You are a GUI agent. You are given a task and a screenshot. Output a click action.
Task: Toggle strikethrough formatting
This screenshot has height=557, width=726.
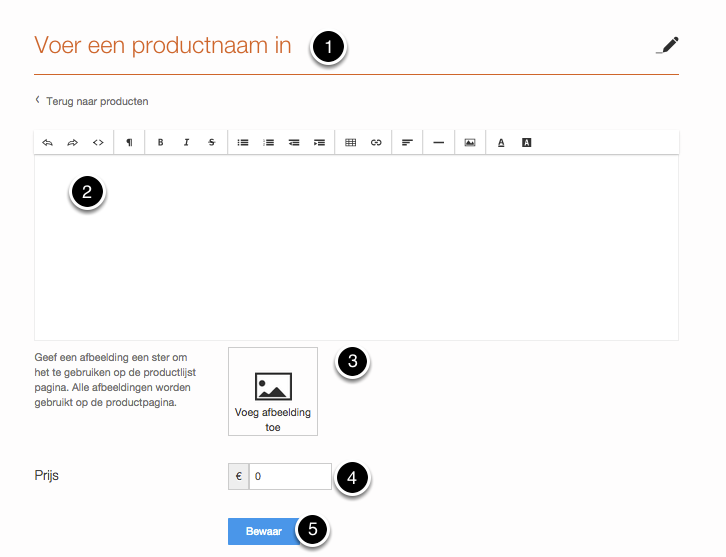point(211,143)
